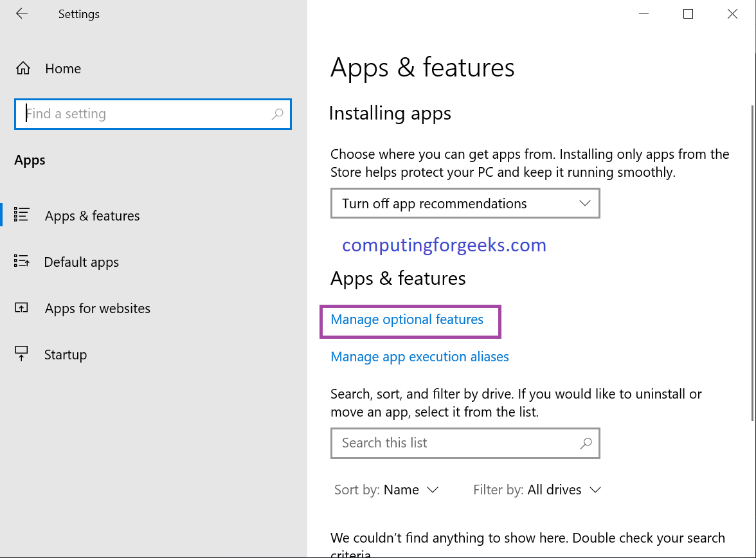Click the Home house icon
This screenshot has width=756, height=558.
pyautogui.click(x=23, y=69)
